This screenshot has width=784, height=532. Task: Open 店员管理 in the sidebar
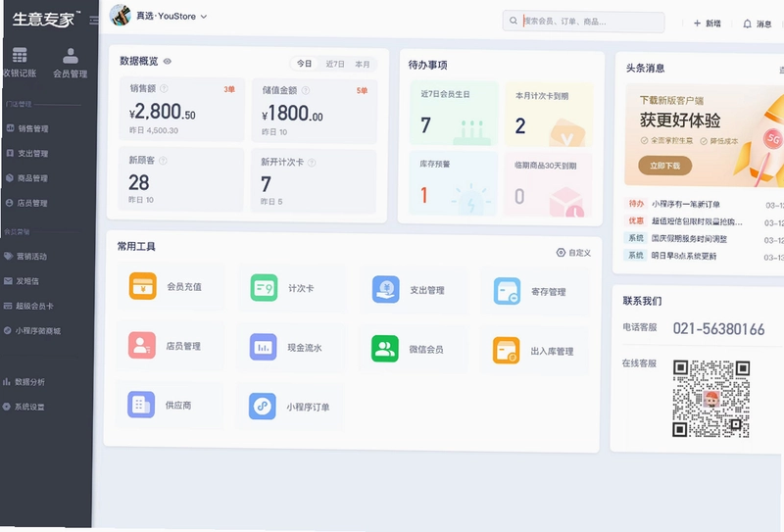27,203
